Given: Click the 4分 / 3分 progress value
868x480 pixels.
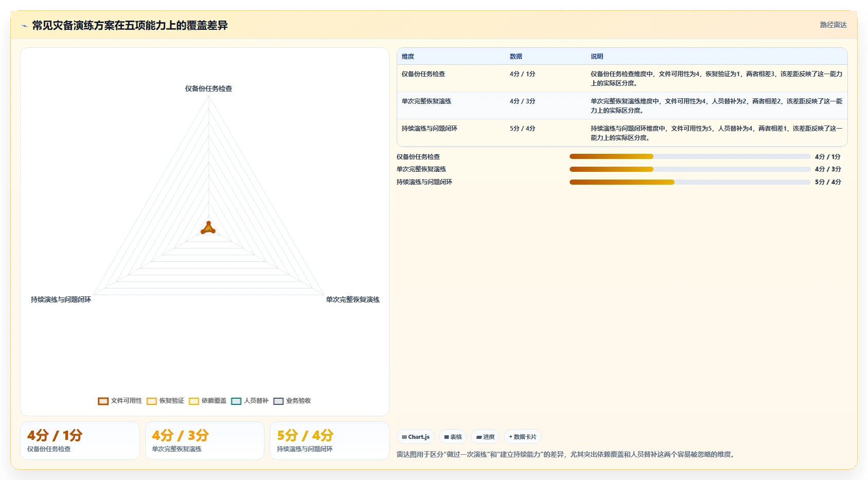Looking at the screenshot, I should pyautogui.click(x=828, y=169).
